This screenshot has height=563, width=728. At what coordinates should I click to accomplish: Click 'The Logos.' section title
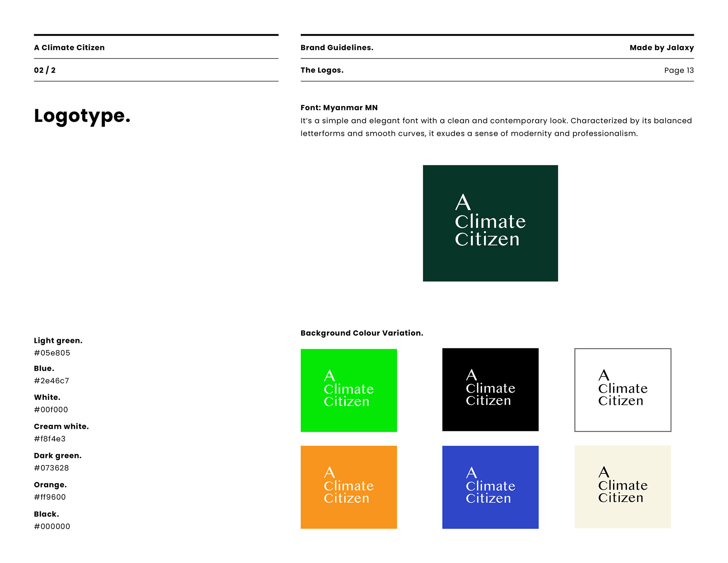[322, 70]
